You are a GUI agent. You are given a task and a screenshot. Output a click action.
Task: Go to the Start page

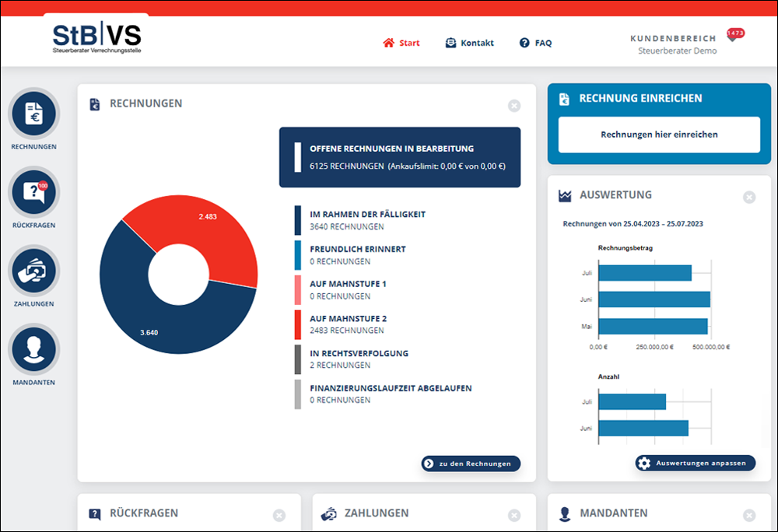[401, 43]
